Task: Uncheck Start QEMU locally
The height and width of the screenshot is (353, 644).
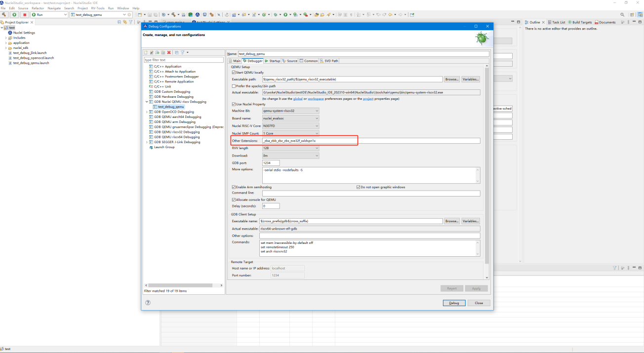Action: click(x=234, y=73)
